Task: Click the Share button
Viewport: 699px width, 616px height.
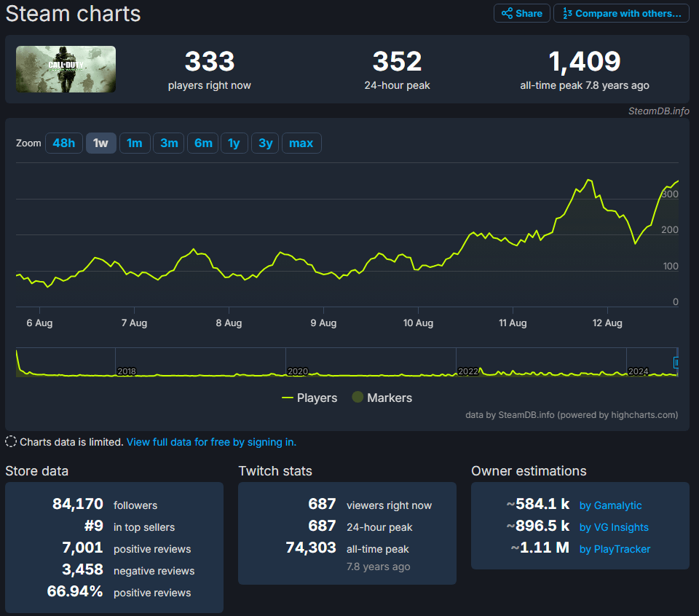Action: tap(521, 13)
